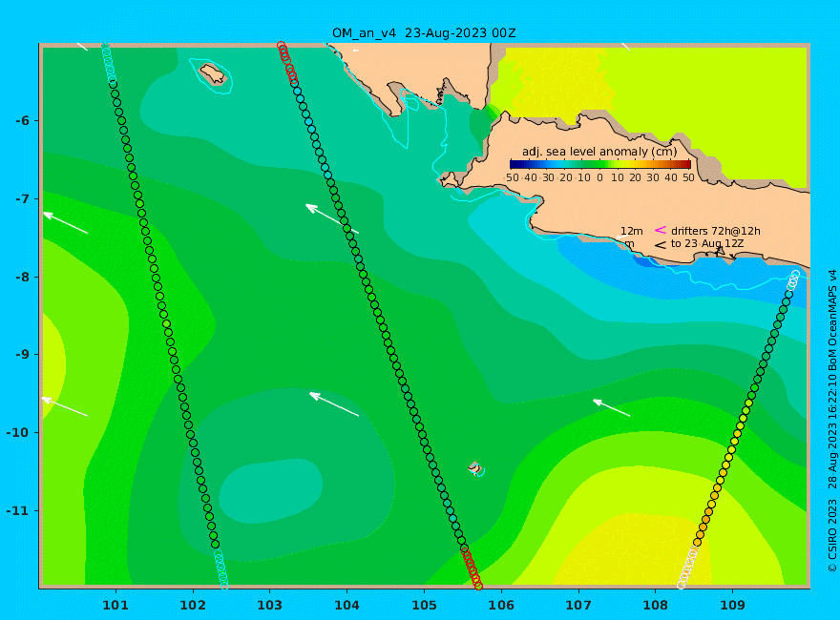
Task: Click the red circles atop the middle track
Action: coord(287,63)
